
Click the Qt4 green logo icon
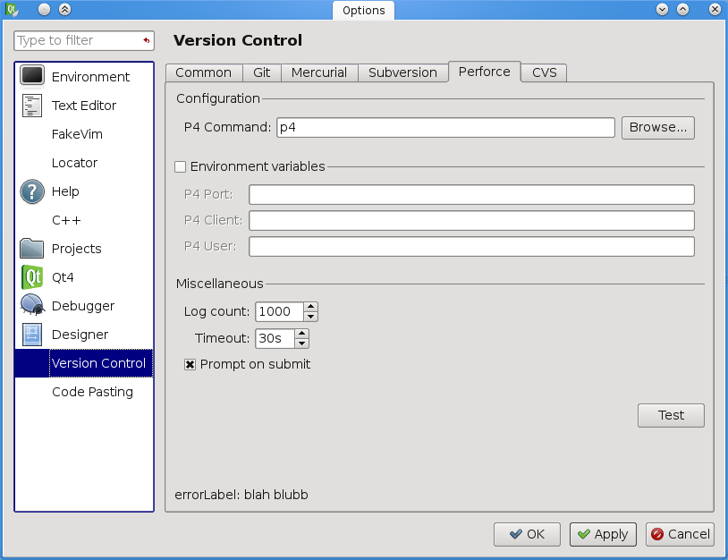point(32,277)
